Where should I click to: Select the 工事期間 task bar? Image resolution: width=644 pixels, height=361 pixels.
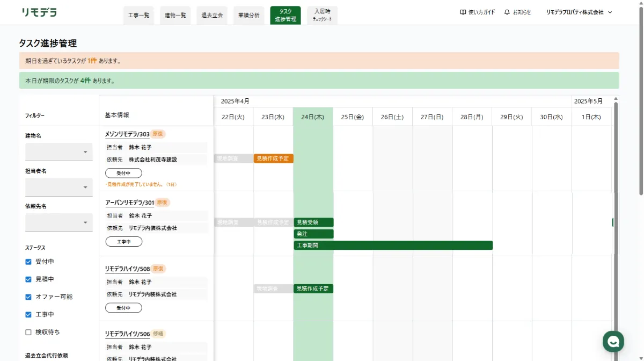pos(393,246)
